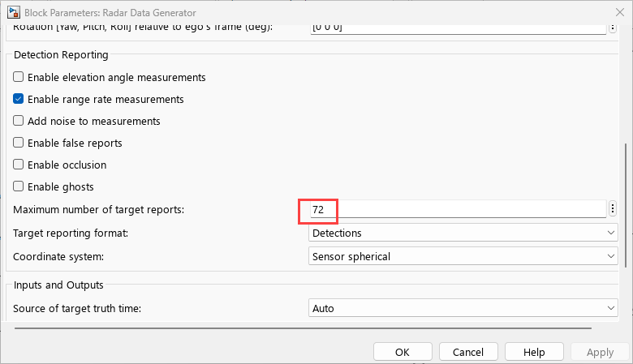Click the OK button
This screenshot has height=364, width=633.
click(403, 352)
